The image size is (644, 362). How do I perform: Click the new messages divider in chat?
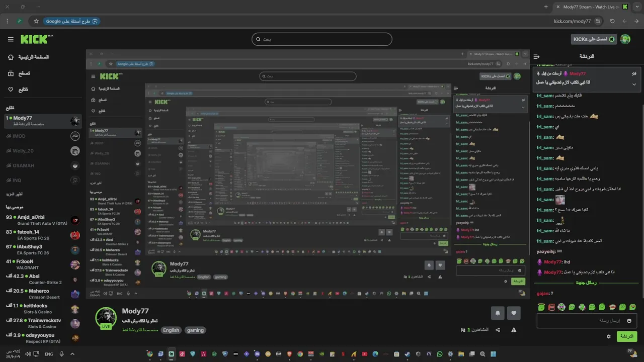pyautogui.click(x=587, y=283)
